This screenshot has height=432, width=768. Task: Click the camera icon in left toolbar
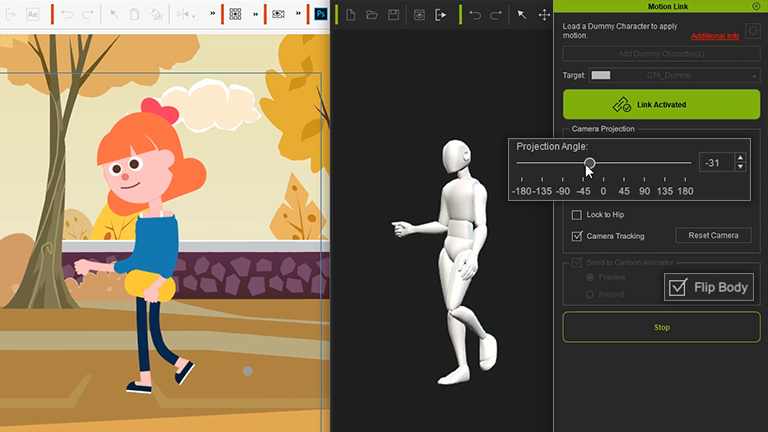(x=278, y=14)
